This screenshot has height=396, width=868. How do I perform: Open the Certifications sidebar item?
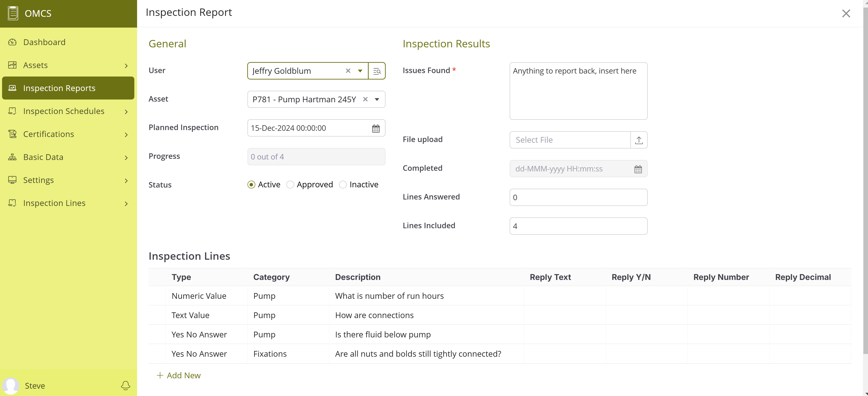[x=49, y=134]
